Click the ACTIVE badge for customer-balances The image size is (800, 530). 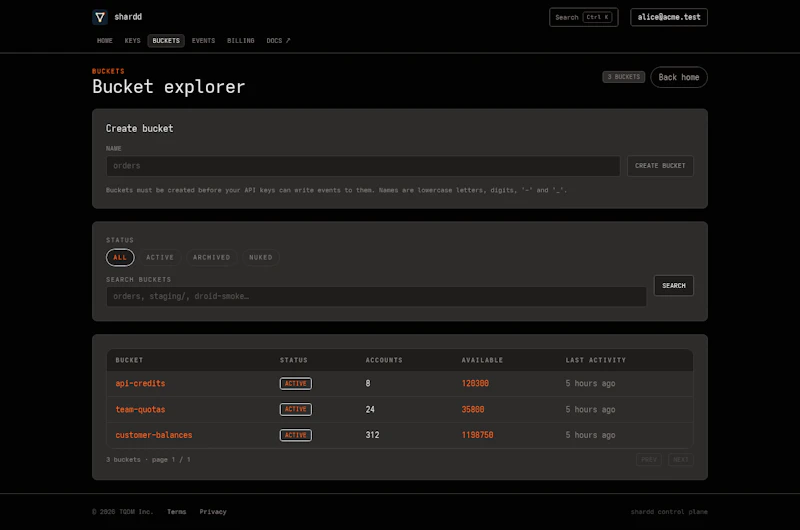click(295, 435)
